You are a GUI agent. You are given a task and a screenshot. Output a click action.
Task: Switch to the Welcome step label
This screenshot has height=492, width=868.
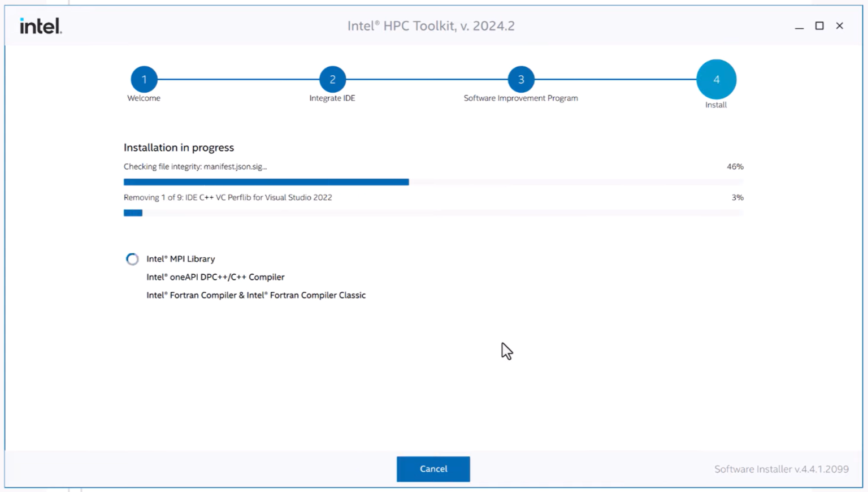144,98
